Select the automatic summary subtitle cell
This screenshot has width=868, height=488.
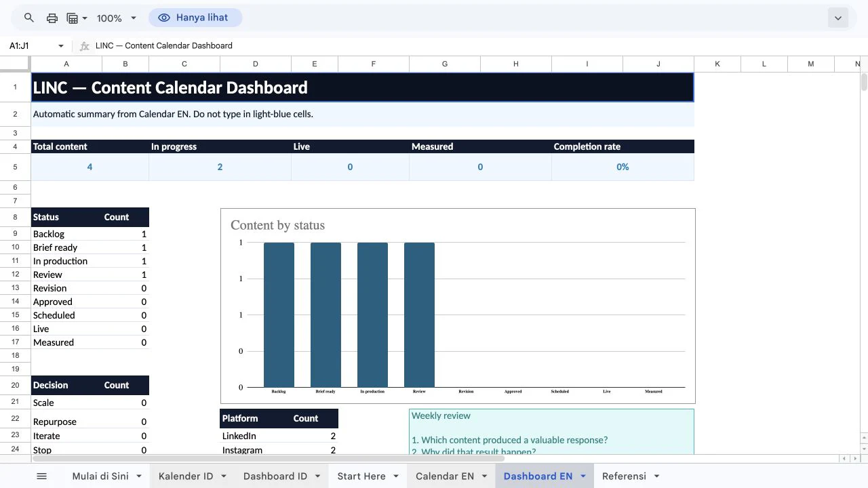(x=362, y=114)
